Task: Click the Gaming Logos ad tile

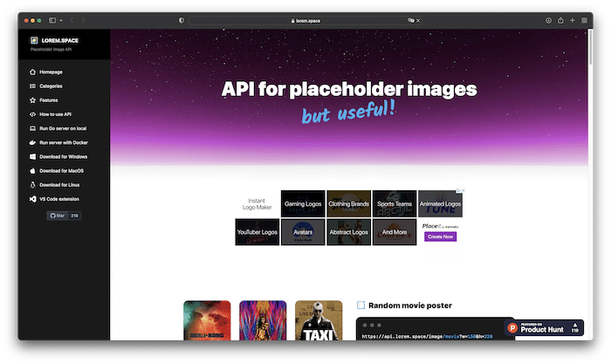Action: click(x=303, y=203)
